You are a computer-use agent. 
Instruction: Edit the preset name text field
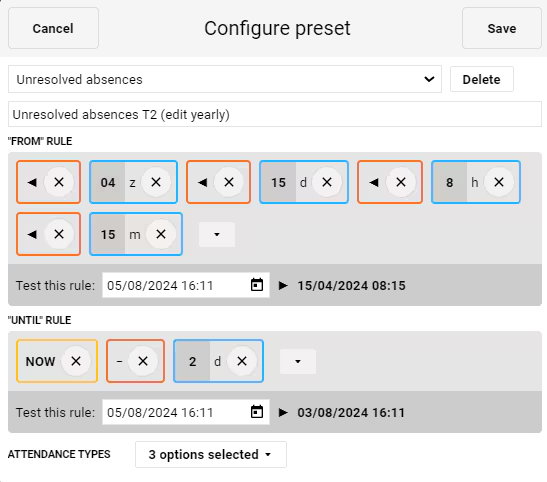pyautogui.click(x=275, y=114)
